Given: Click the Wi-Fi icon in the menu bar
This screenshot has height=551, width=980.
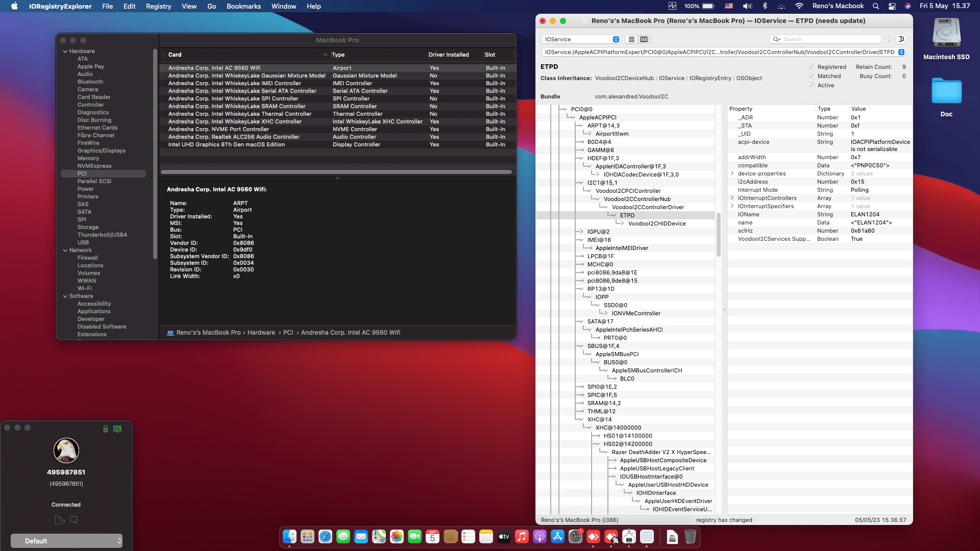Looking at the screenshot, I should pyautogui.click(x=799, y=6).
